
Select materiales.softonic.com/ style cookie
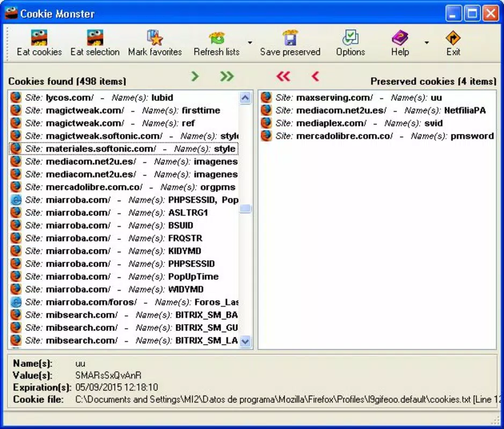[x=124, y=149]
